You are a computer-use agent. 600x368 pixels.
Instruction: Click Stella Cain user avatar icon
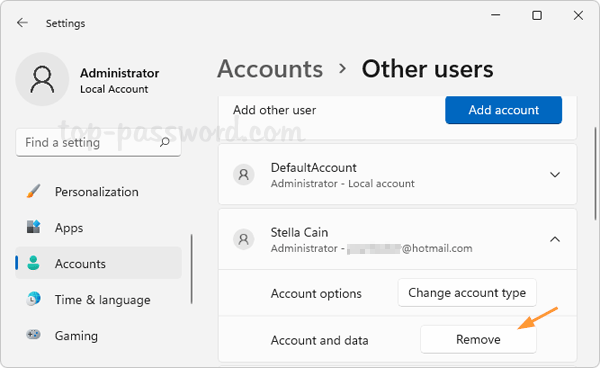coord(244,239)
